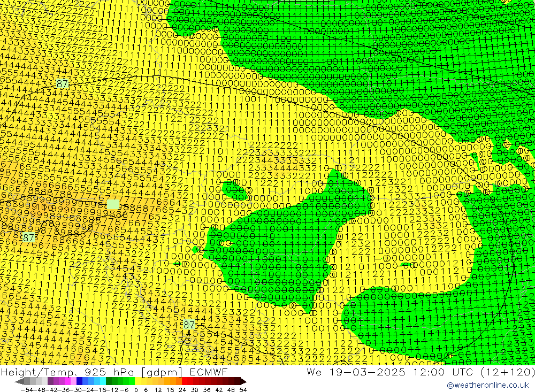
Task: Open the weatheronline.co.uk link
Action: click(x=488, y=385)
